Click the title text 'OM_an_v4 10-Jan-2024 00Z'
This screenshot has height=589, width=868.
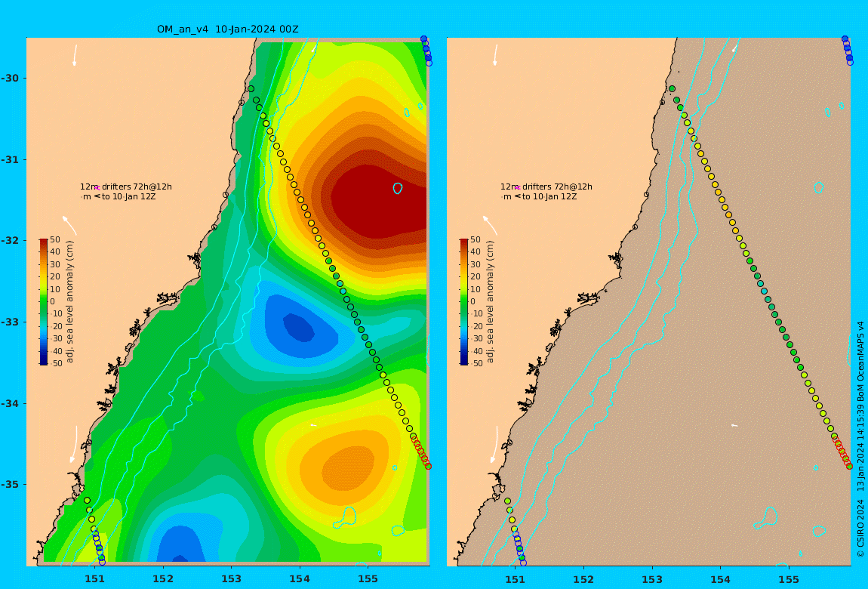(x=227, y=29)
